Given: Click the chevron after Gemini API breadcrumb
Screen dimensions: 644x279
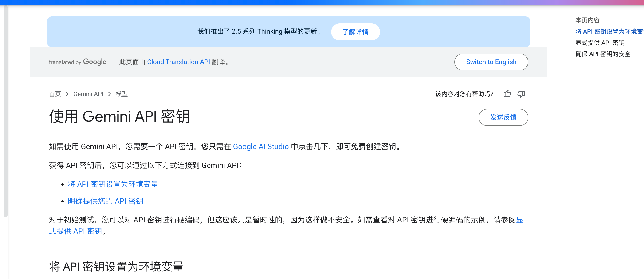Looking at the screenshot, I should pos(110,94).
